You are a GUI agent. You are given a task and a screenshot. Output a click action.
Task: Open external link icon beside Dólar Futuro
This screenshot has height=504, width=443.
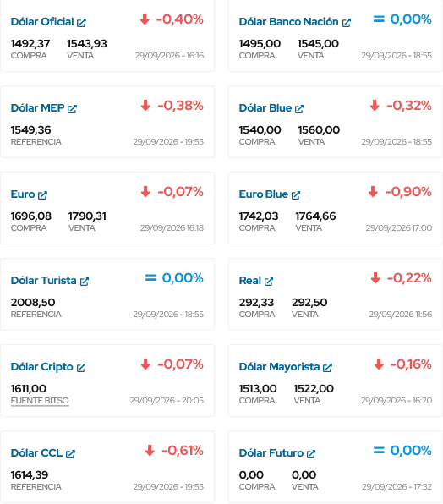tap(311, 453)
